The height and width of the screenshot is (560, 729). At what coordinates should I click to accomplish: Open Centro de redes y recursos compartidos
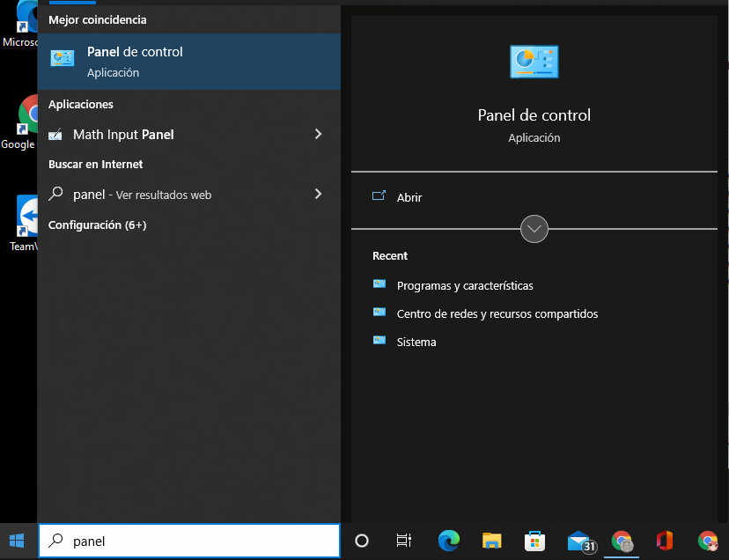click(x=497, y=314)
